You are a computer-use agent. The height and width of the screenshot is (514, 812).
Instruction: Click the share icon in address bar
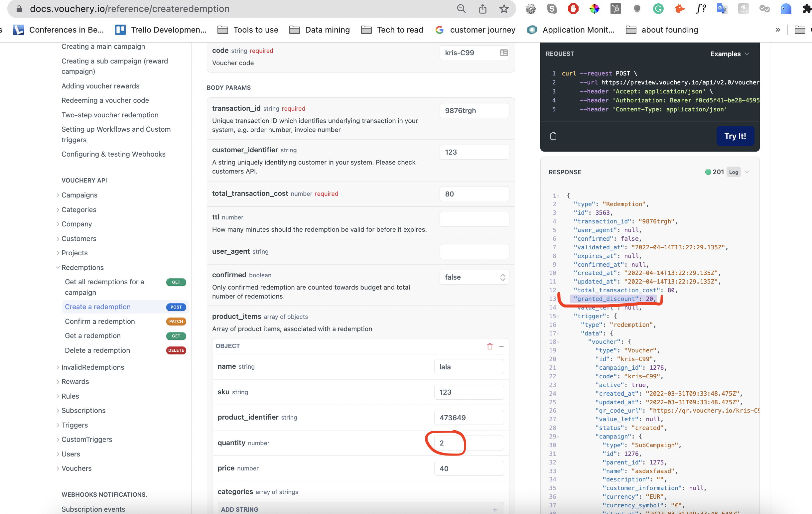[482, 9]
